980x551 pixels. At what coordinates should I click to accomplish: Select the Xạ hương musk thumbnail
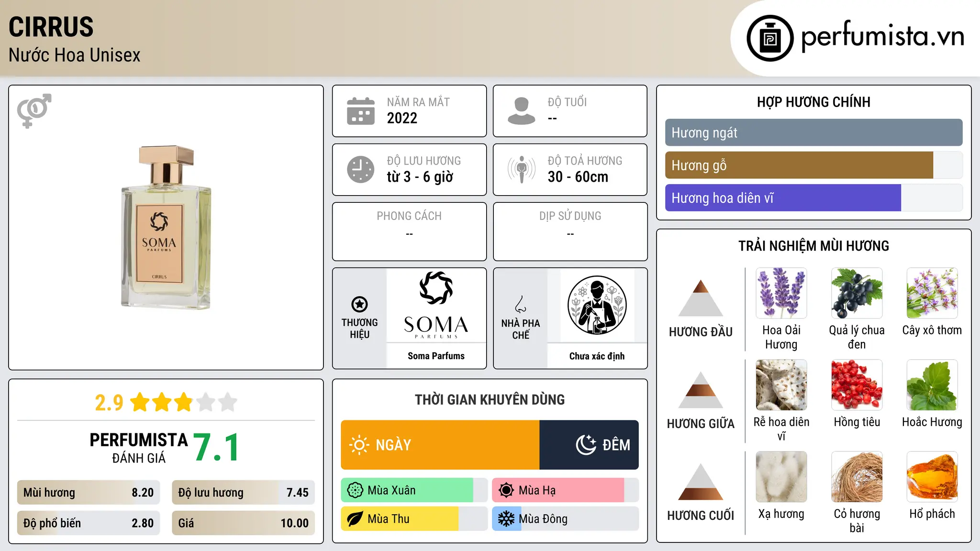point(781,477)
